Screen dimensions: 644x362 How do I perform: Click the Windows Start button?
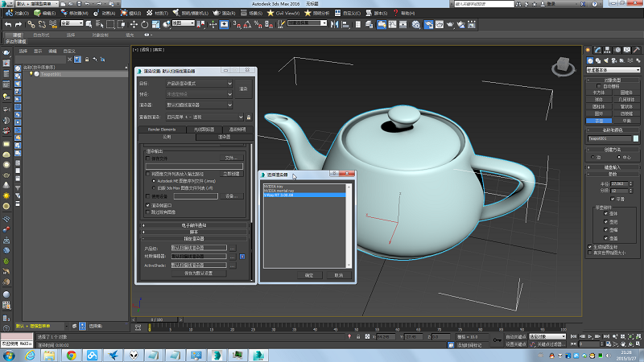click(x=10, y=355)
